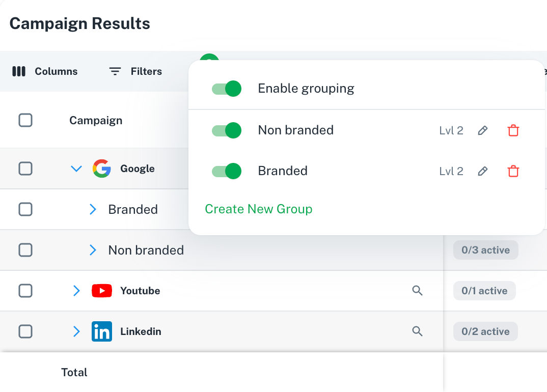The image size is (547, 392).
Task: Toggle off the Non branded group switch
Action: coord(227,130)
